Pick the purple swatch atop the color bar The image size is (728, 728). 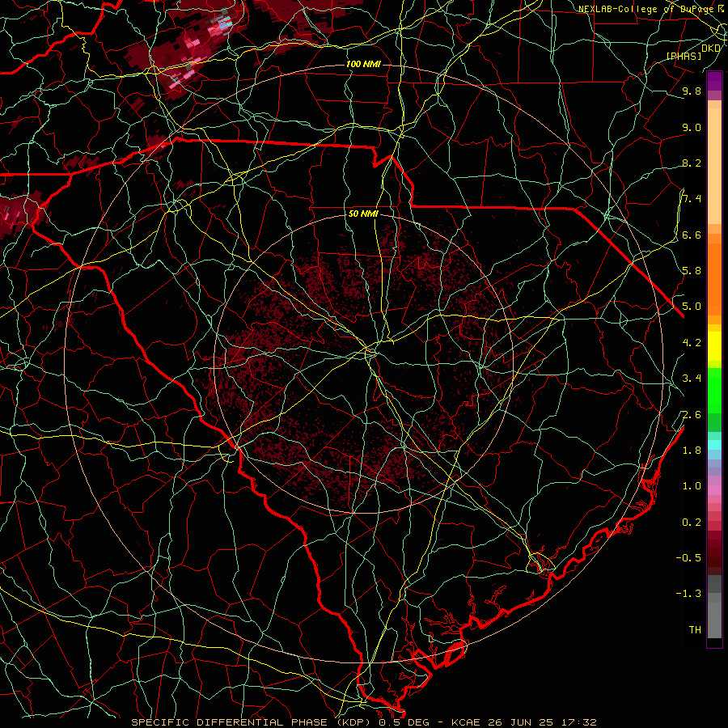pos(714,81)
